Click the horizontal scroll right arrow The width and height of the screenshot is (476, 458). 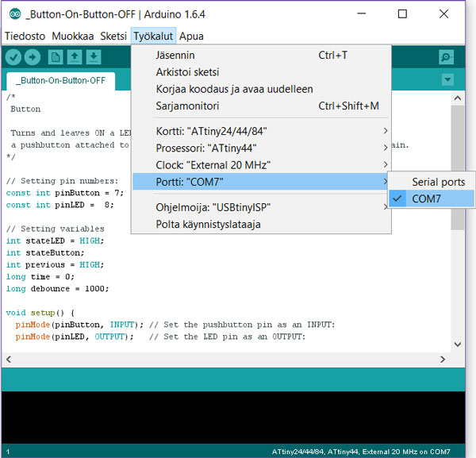443,360
